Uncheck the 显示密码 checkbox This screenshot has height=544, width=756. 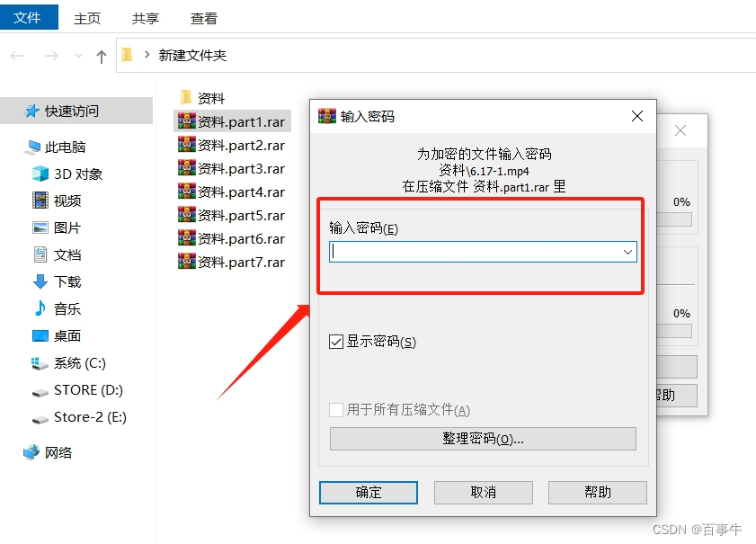pyautogui.click(x=336, y=342)
